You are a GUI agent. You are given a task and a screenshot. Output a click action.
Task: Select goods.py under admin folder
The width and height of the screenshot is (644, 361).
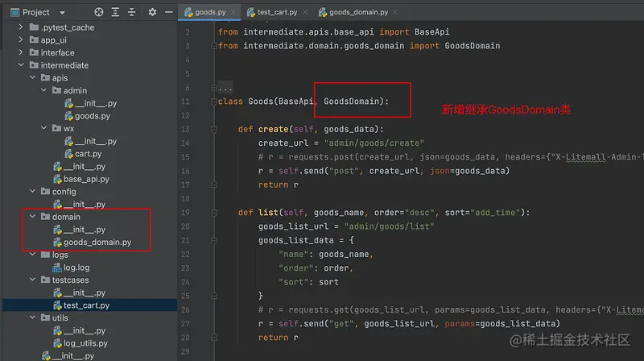(x=92, y=116)
